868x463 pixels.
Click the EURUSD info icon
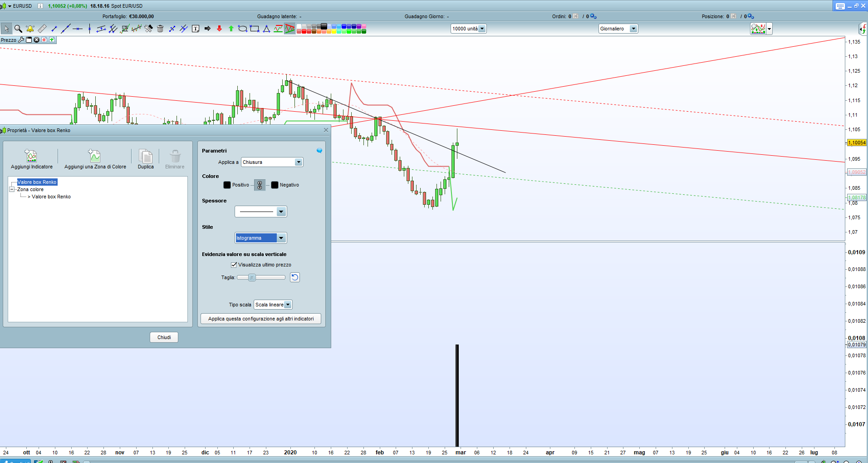tap(40, 6)
